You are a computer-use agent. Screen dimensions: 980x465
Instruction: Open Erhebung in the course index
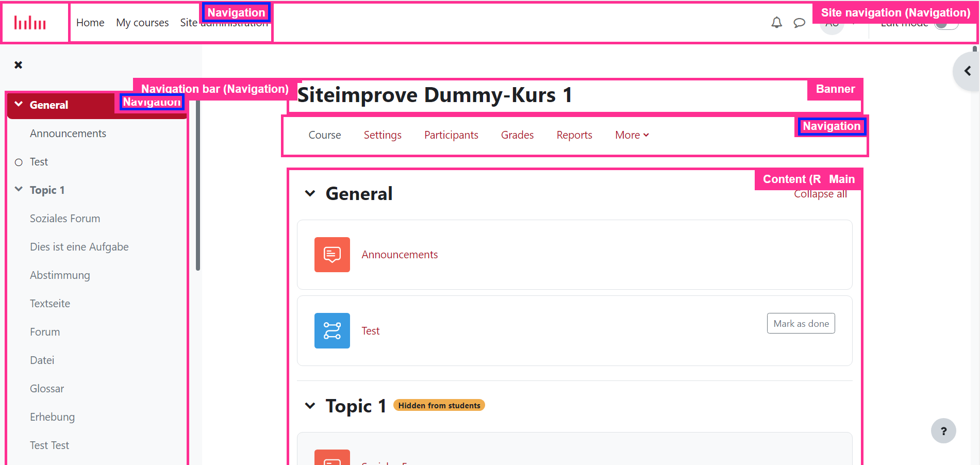pos(52,417)
